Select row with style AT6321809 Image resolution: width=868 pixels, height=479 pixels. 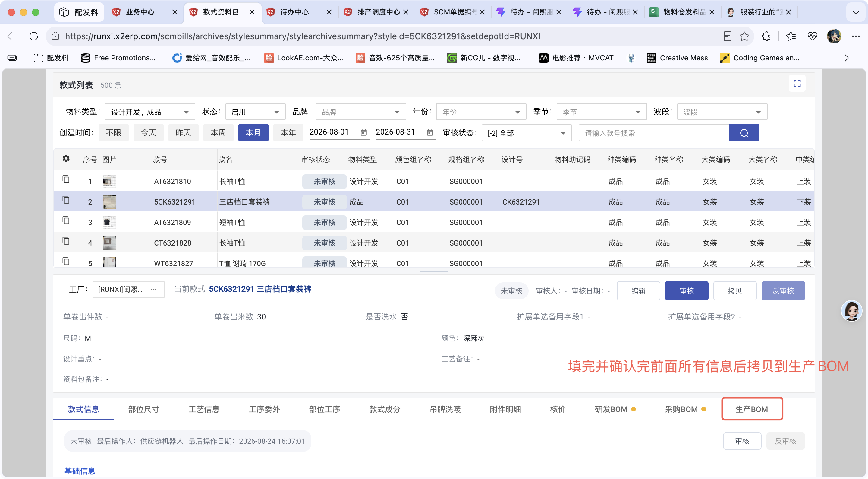click(434, 222)
